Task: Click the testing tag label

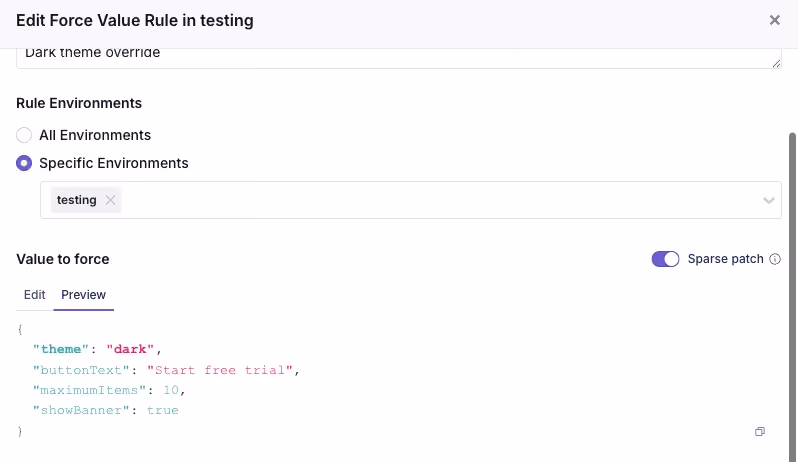Action: (x=76, y=200)
